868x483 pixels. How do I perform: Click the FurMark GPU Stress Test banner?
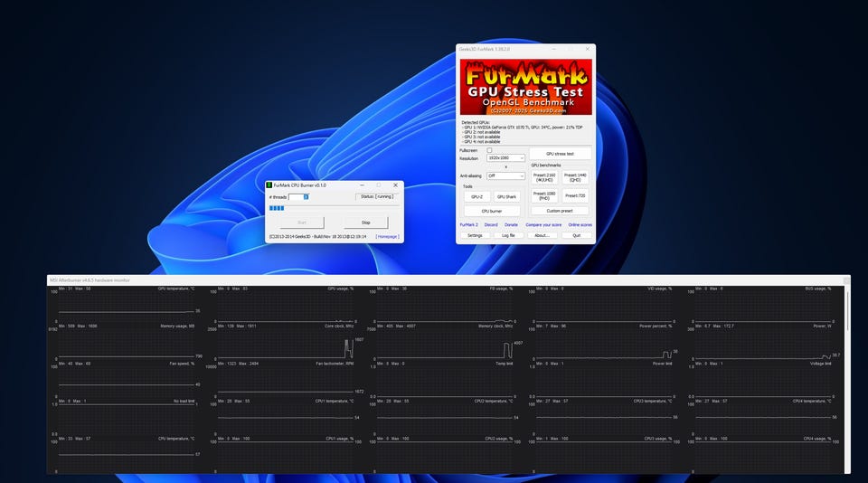(x=526, y=87)
